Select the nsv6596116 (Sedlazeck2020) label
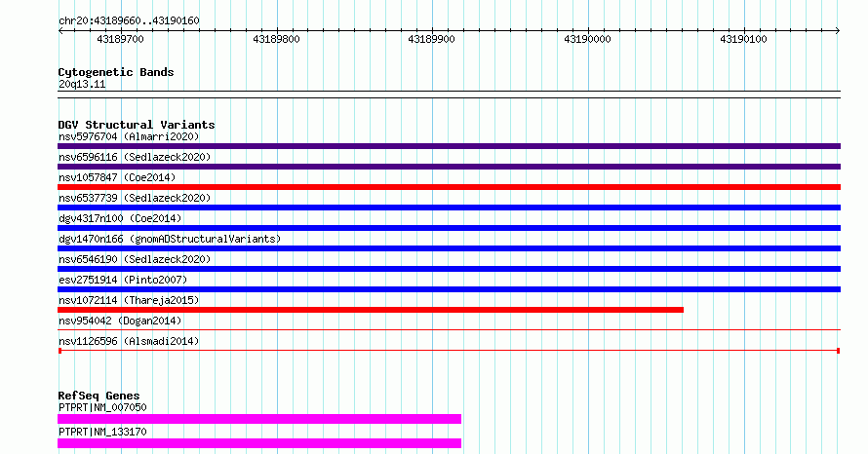Screen dimensions: 868x454 135,157
